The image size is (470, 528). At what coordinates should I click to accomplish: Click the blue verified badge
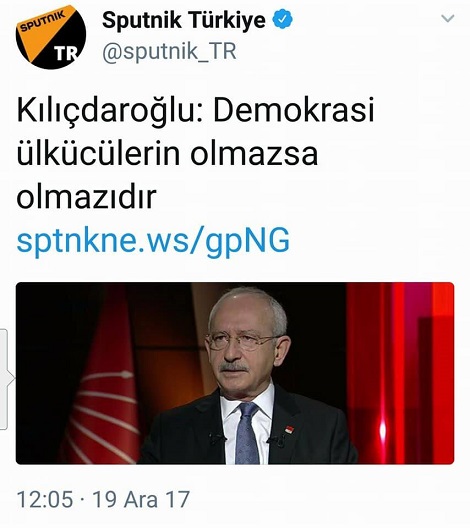pos(282,19)
